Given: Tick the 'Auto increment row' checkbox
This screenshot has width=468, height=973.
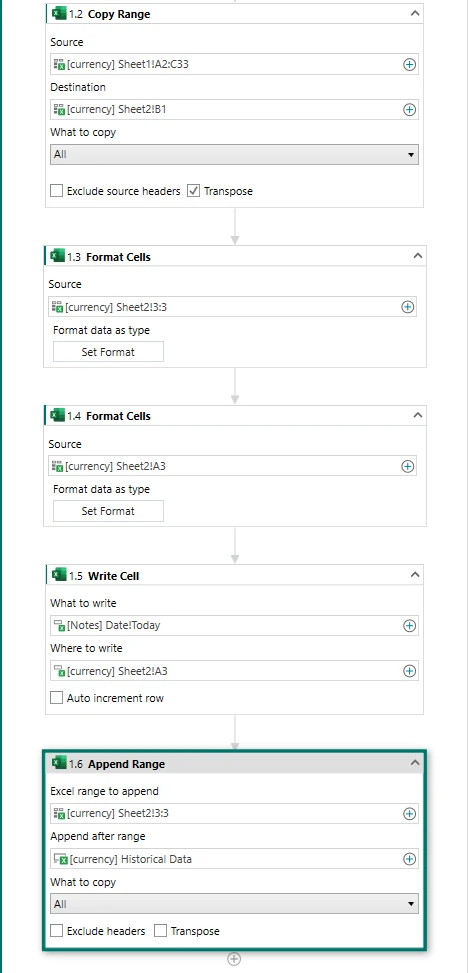Looking at the screenshot, I should 56,697.
